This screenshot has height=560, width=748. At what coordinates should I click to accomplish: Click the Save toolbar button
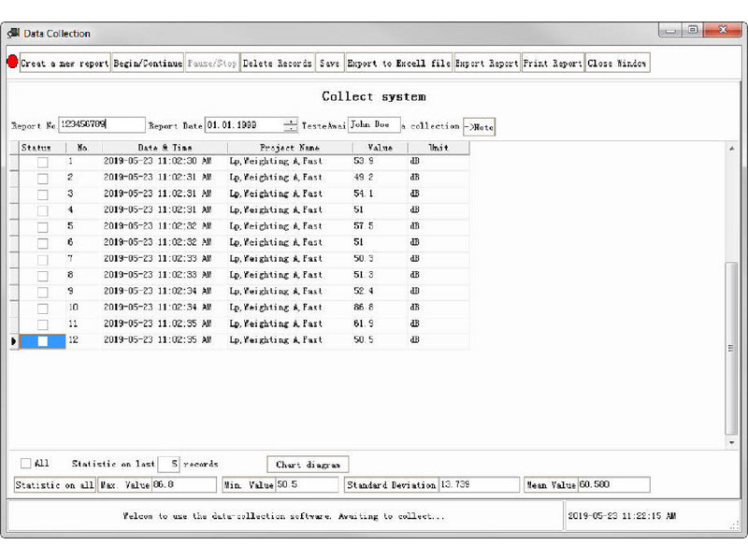click(328, 64)
